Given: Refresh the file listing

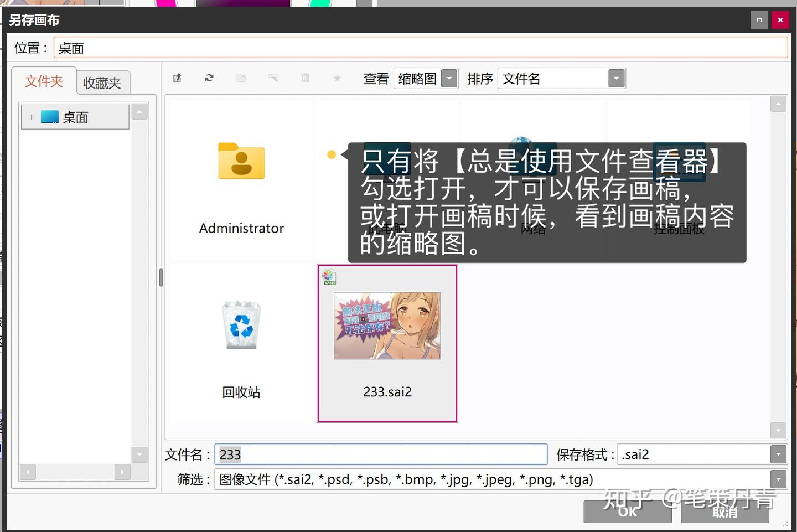Looking at the screenshot, I should click(209, 78).
